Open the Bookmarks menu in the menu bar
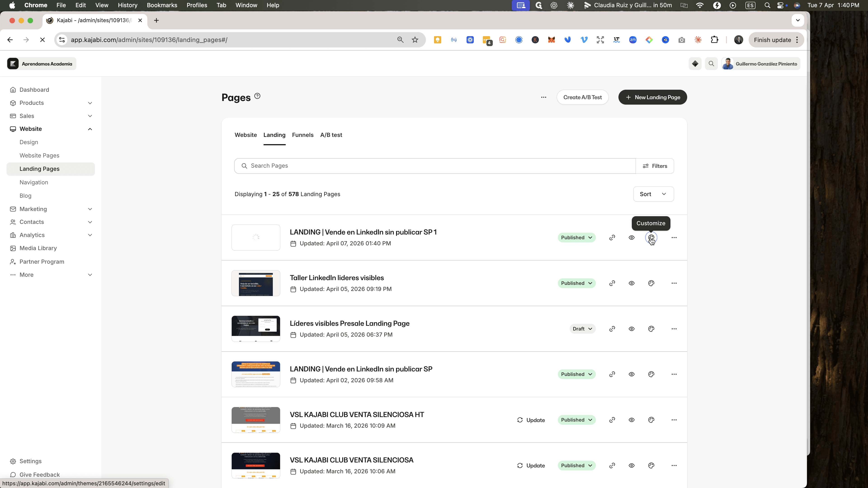Viewport: 868px width, 488px height. click(162, 5)
